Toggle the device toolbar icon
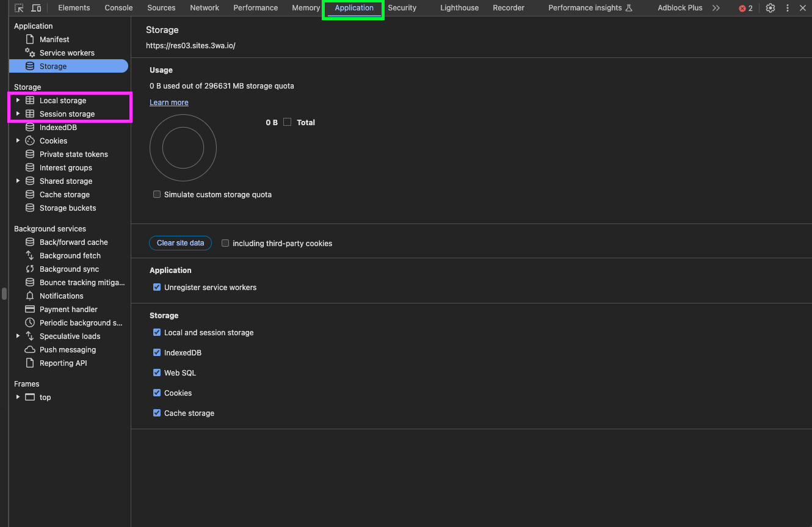Image resolution: width=812 pixels, height=527 pixels. click(37, 8)
